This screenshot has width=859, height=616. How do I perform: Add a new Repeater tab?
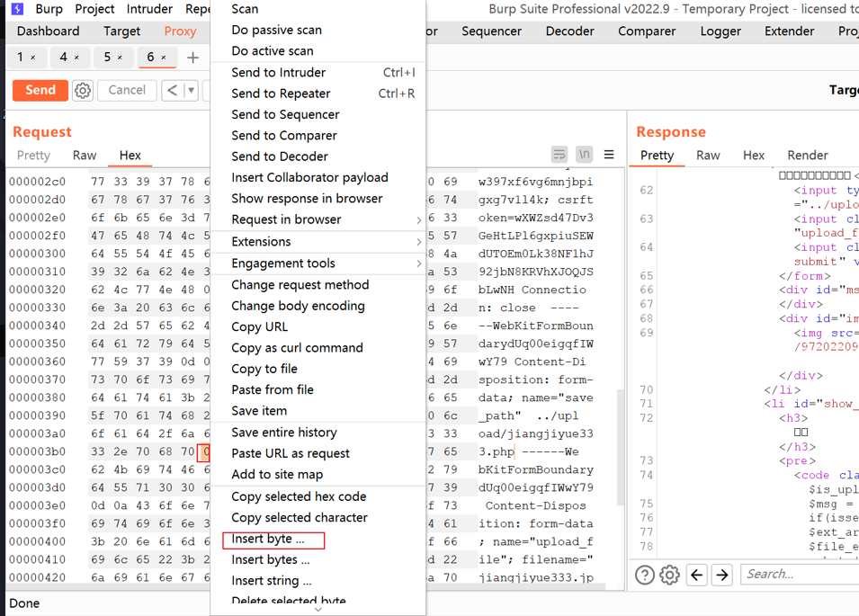[192, 58]
